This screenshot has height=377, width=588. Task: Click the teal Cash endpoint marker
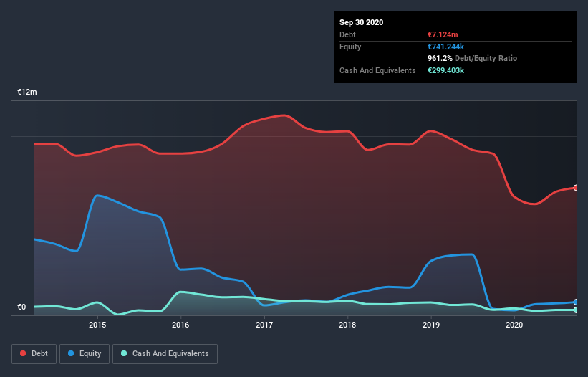[x=576, y=310]
